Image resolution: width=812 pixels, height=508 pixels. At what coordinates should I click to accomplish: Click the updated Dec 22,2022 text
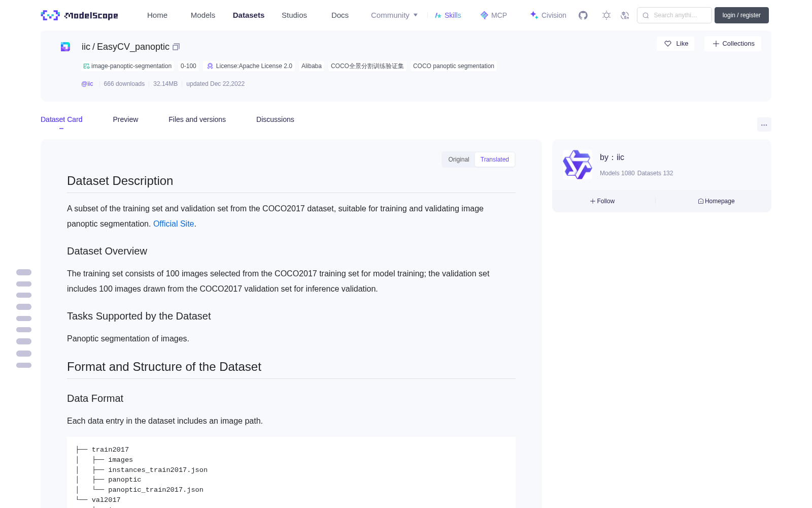click(215, 84)
